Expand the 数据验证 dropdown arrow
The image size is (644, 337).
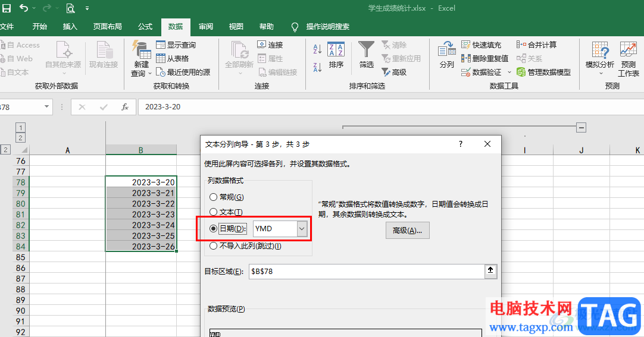[x=509, y=72]
